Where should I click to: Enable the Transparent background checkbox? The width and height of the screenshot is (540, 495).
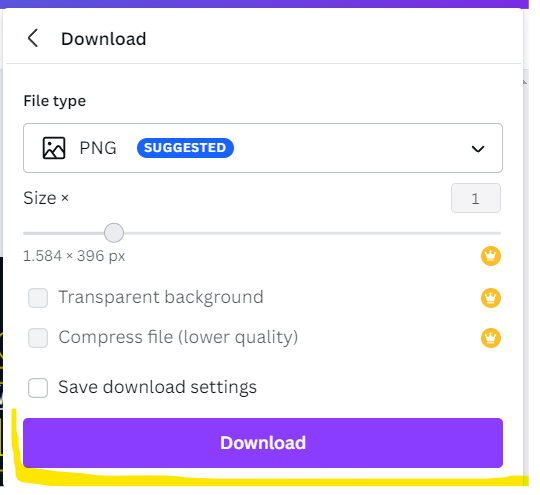coord(38,298)
